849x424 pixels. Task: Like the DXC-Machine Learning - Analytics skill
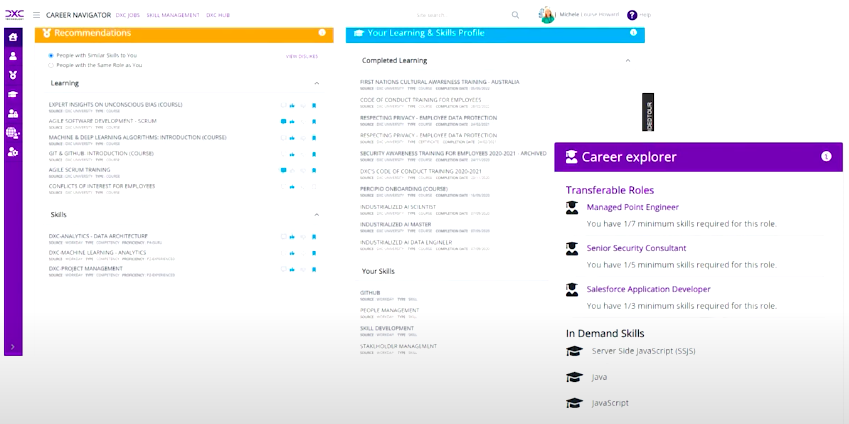click(292, 253)
